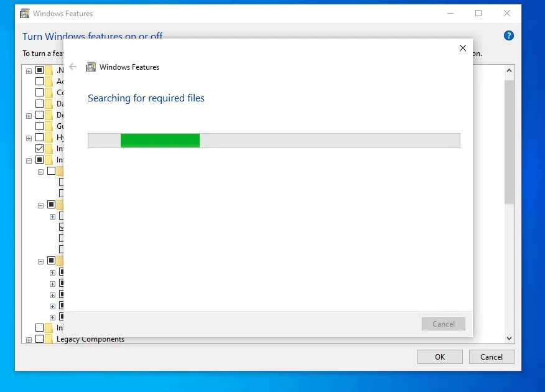Select the folder icon of the .N row
The height and width of the screenshot is (392, 545).
49,70
